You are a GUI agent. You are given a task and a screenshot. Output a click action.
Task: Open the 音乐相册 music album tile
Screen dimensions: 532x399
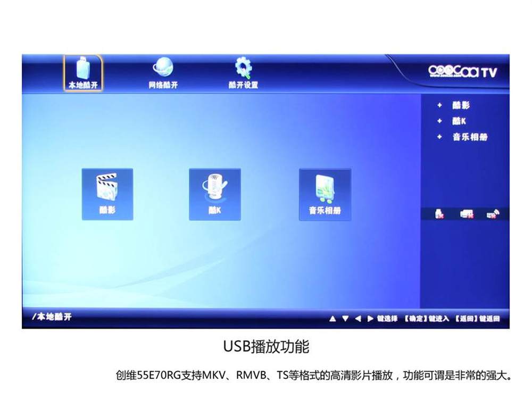click(325, 194)
